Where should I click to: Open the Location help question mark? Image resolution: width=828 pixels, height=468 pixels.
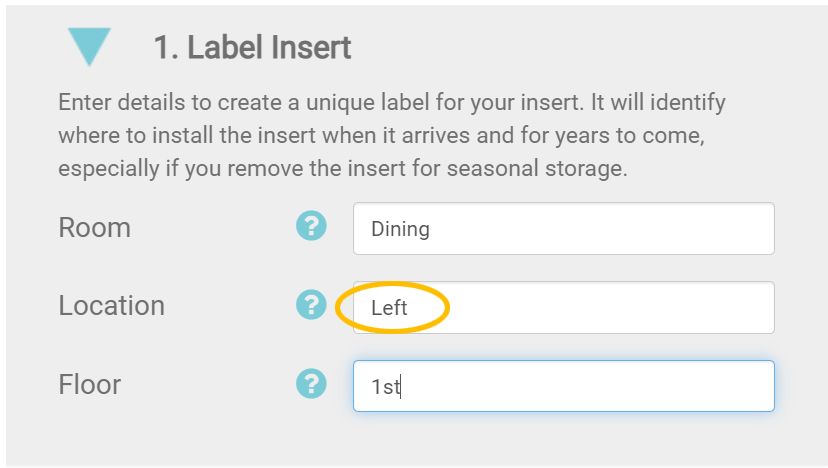(311, 305)
